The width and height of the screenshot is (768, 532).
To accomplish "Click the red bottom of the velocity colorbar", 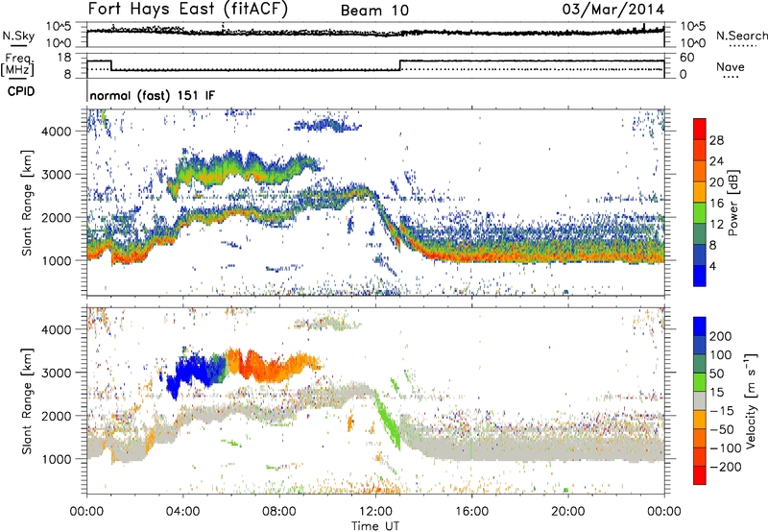I will [700, 475].
